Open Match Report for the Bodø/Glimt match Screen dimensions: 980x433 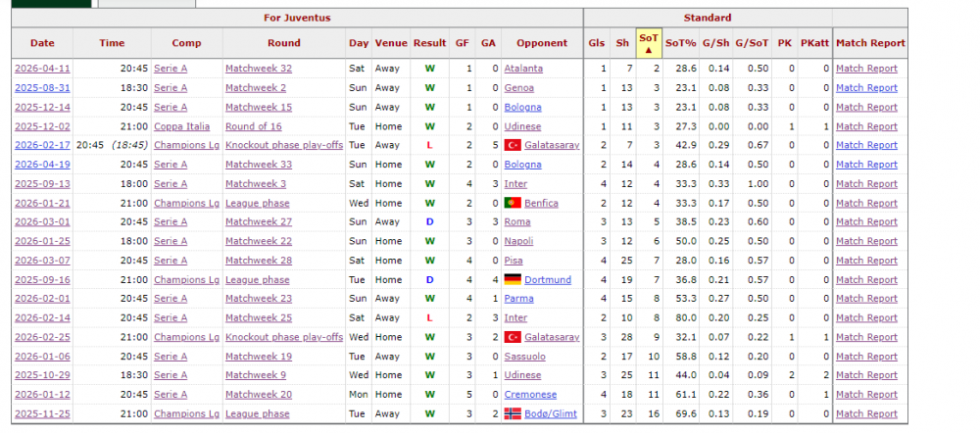[x=866, y=413]
